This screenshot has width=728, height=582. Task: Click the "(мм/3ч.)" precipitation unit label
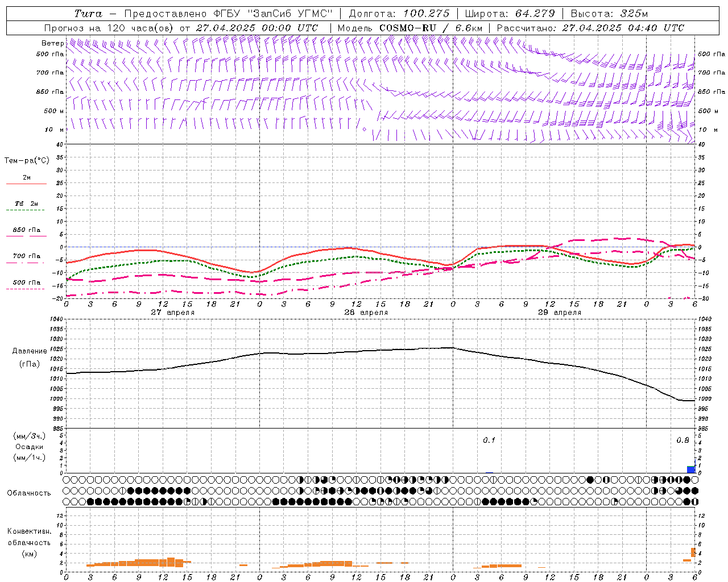30,436
